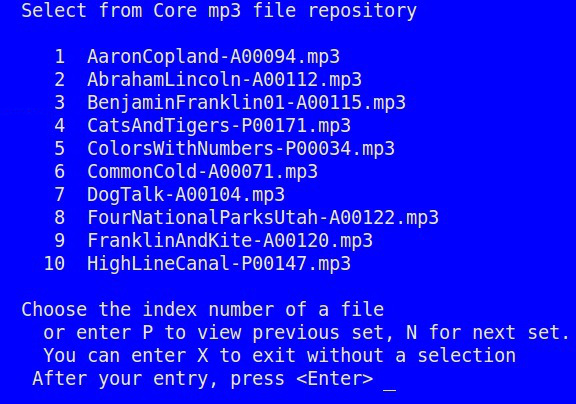Click the 'Select from Core mp3 file repository' heading
This screenshot has height=404, width=576.
[x=219, y=11]
